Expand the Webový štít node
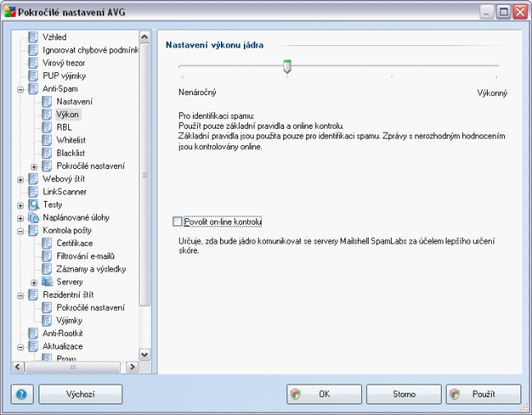This screenshot has height=415, width=532. point(21,180)
